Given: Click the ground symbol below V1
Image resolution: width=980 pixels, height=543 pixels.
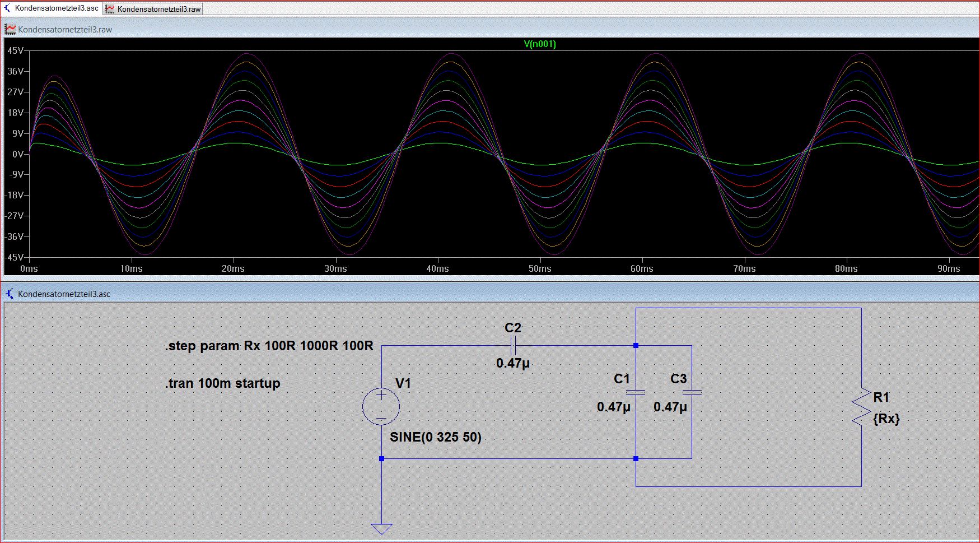Looking at the screenshot, I should pyautogui.click(x=381, y=528).
